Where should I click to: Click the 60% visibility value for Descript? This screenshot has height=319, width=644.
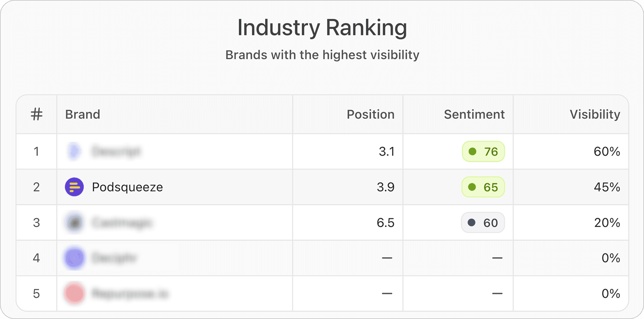point(607,152)
